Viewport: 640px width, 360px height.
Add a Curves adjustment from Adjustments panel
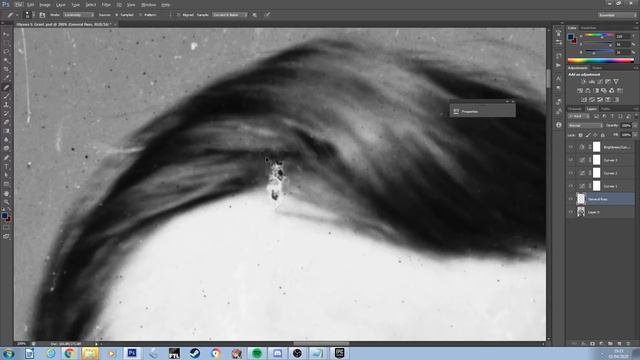(600, 81)
